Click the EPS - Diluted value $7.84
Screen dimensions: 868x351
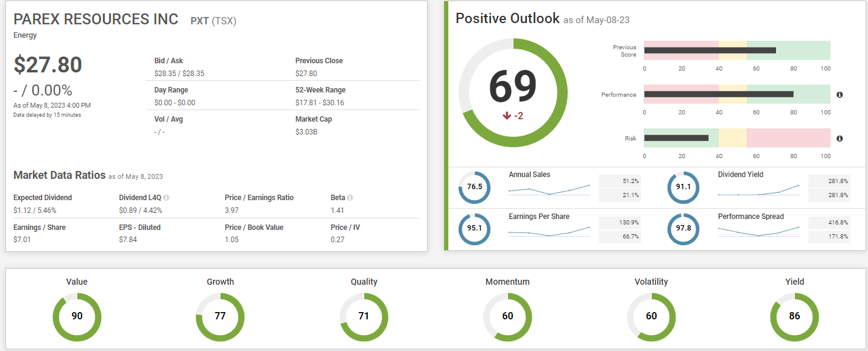128,240
